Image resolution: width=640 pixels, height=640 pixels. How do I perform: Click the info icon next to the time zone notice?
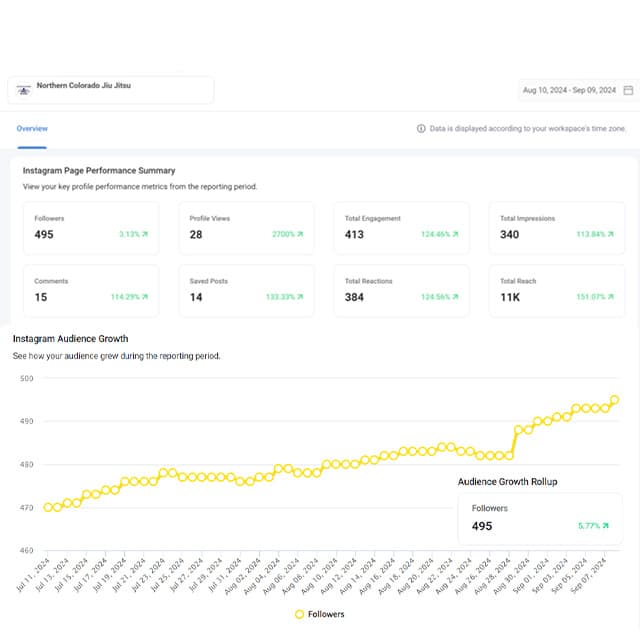421,129
